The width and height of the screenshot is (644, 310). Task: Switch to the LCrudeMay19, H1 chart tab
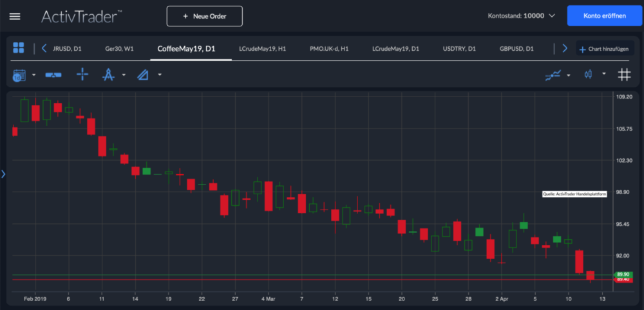click(263, 49)
